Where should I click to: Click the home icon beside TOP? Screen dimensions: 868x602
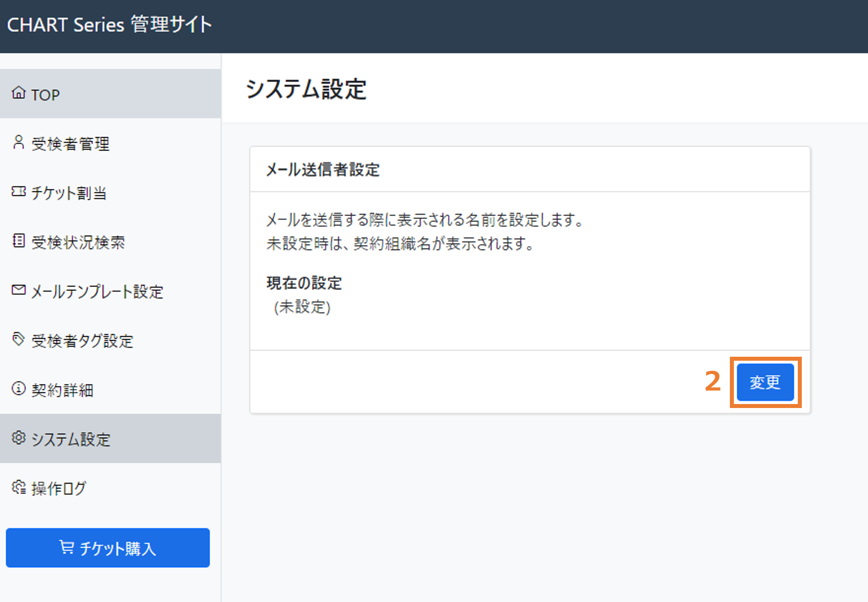[x=19, y=93]
